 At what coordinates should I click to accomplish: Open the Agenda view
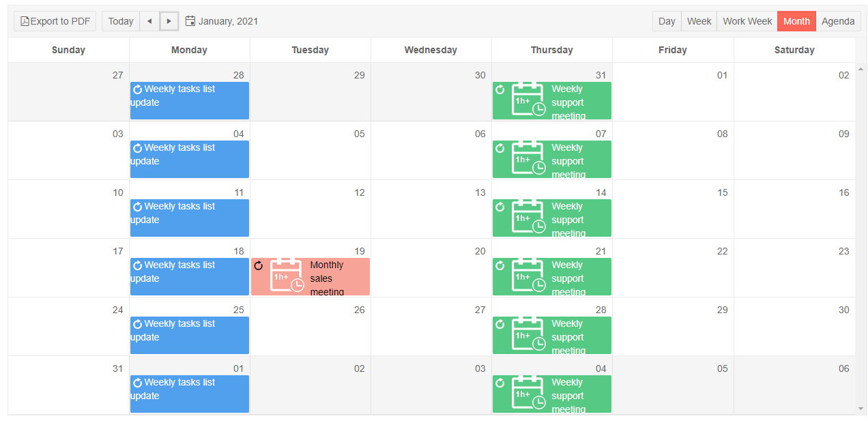[x=838, y=21]
